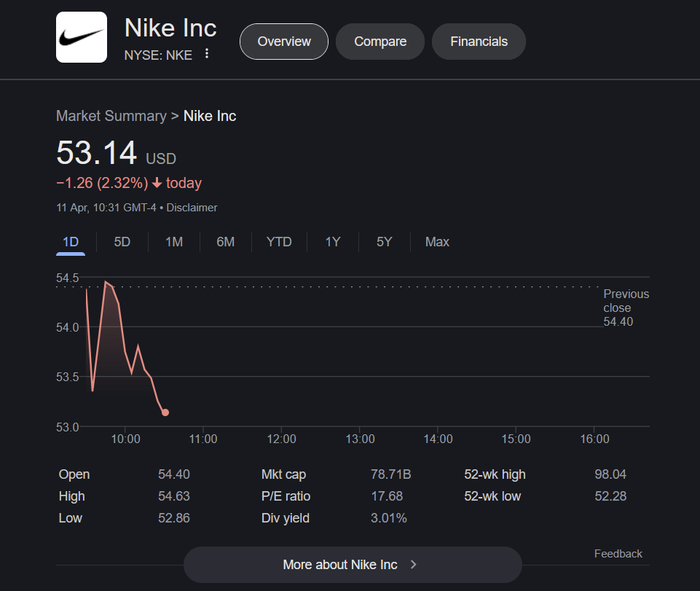Click the 14:00 time axis label
This screenshot has width=700, height=591.
click(438, 439)
